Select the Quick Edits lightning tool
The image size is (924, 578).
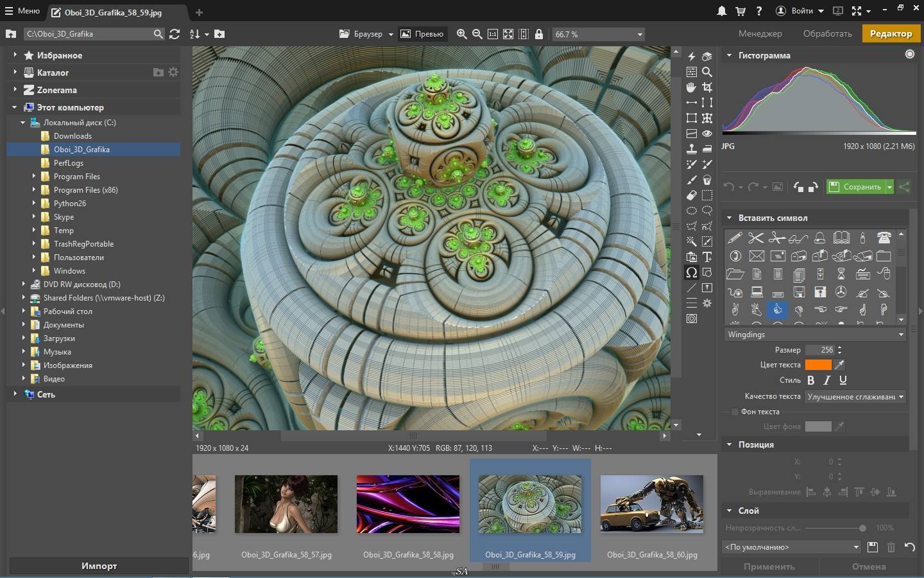pos(691,57)
